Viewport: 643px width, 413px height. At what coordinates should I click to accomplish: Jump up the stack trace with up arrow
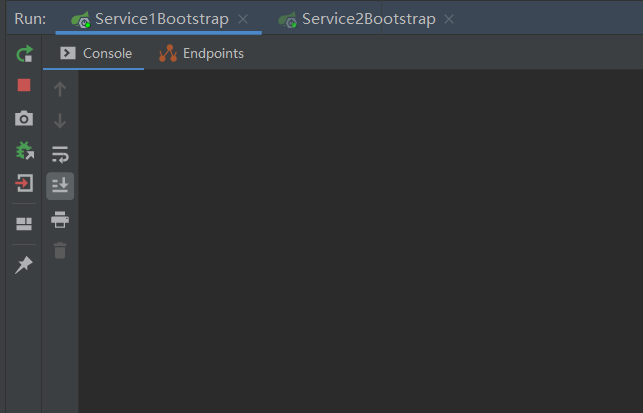[x=60, y=89]
